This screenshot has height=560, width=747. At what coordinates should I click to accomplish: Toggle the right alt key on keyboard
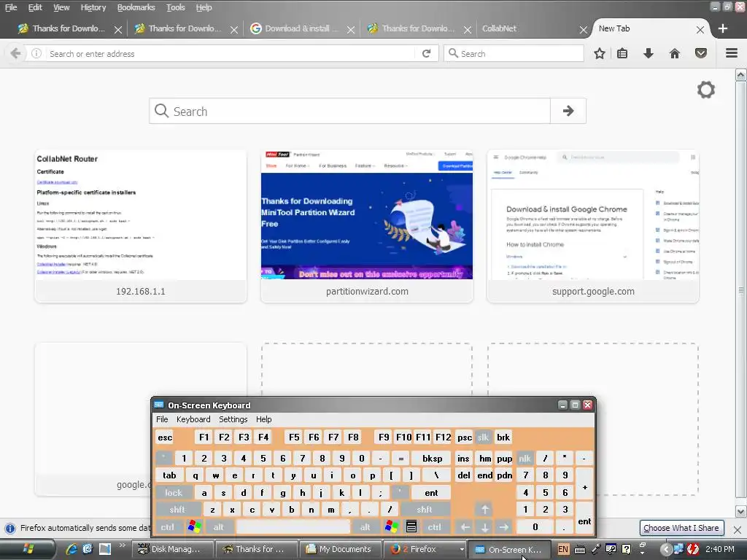[365, 526]
